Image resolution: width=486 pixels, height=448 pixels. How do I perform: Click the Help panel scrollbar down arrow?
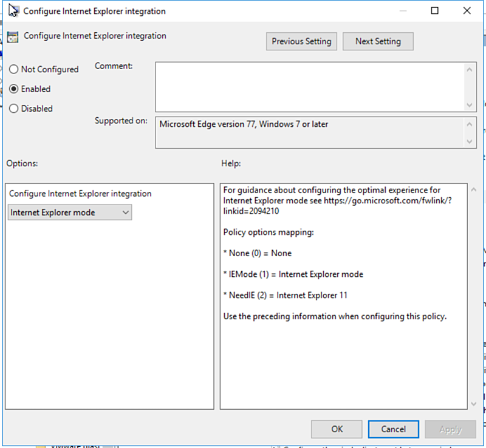click(x=474, y=403)
